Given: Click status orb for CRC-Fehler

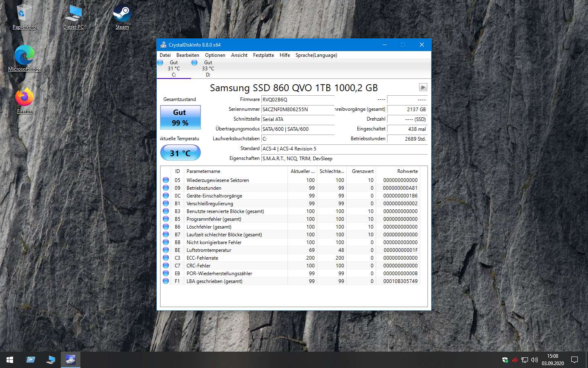Looking at the screenshot, I should 166,265.
